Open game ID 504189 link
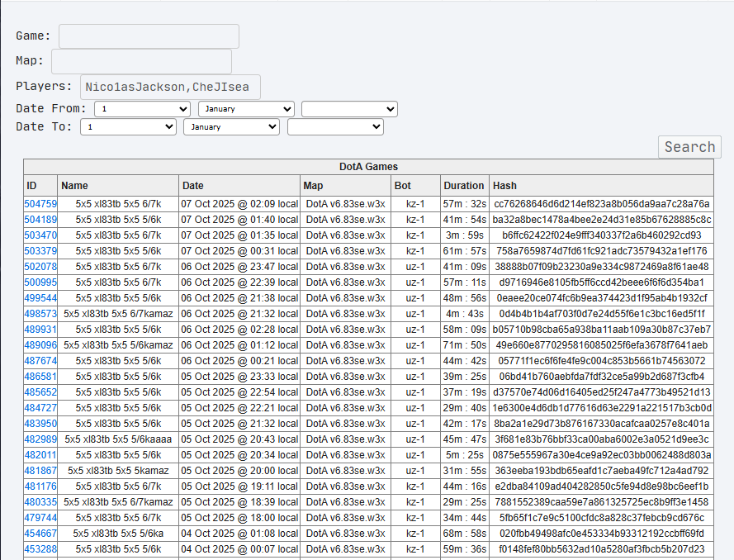This screenshot has height=560, width=734. tap(40, 220)
